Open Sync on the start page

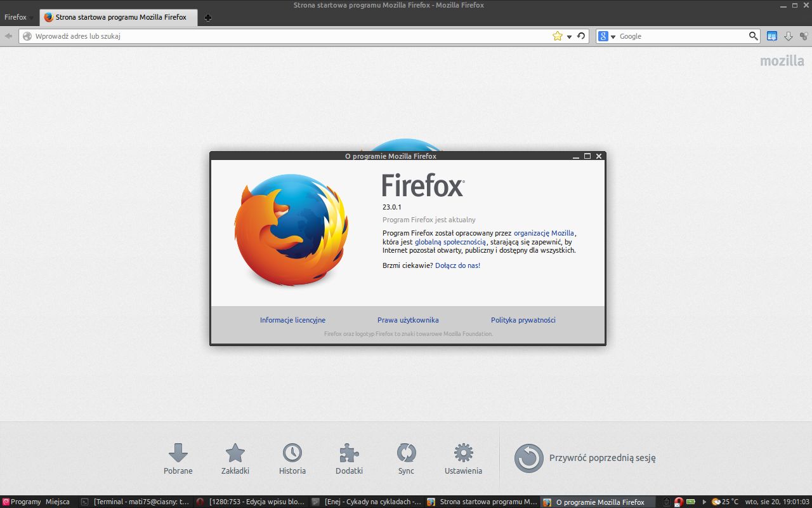click(406, 459)
